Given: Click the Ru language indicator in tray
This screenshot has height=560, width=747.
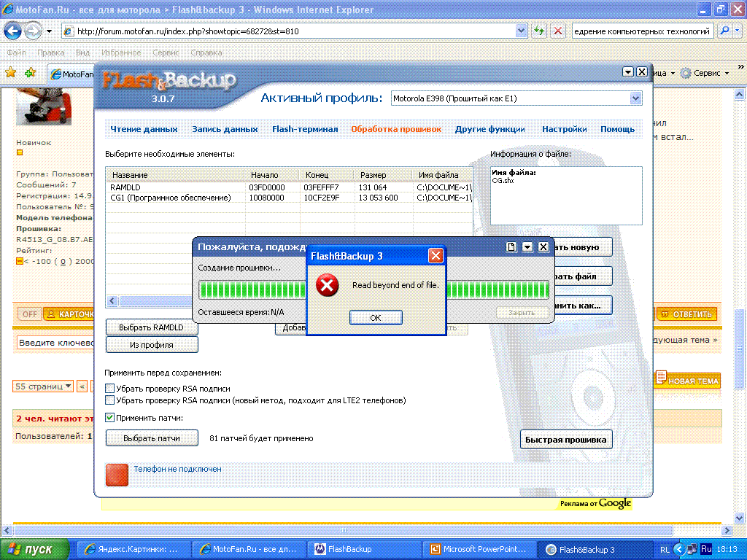Looking at the screenshot, I should click(x=706, y=548).
